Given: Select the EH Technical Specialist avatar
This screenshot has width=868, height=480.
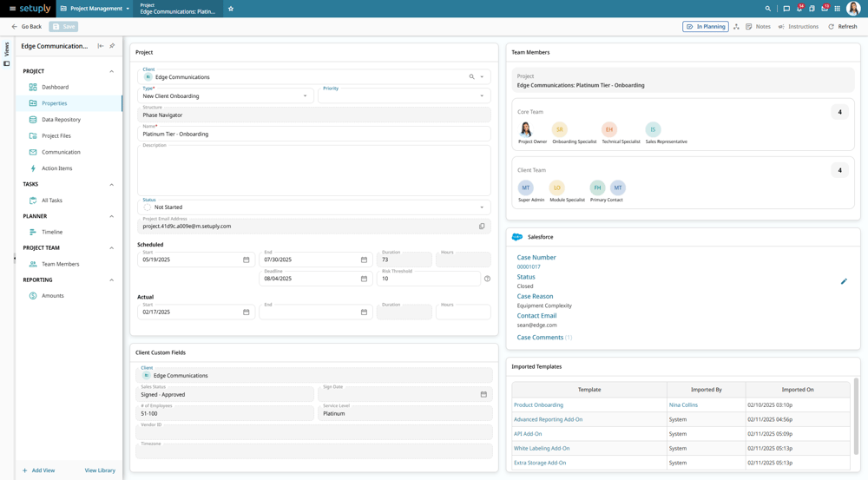Looking at the screenshot, I should tap(609, 129).
